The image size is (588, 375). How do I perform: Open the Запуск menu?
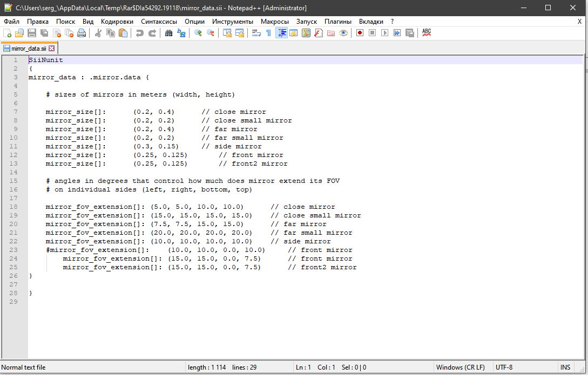306,22
